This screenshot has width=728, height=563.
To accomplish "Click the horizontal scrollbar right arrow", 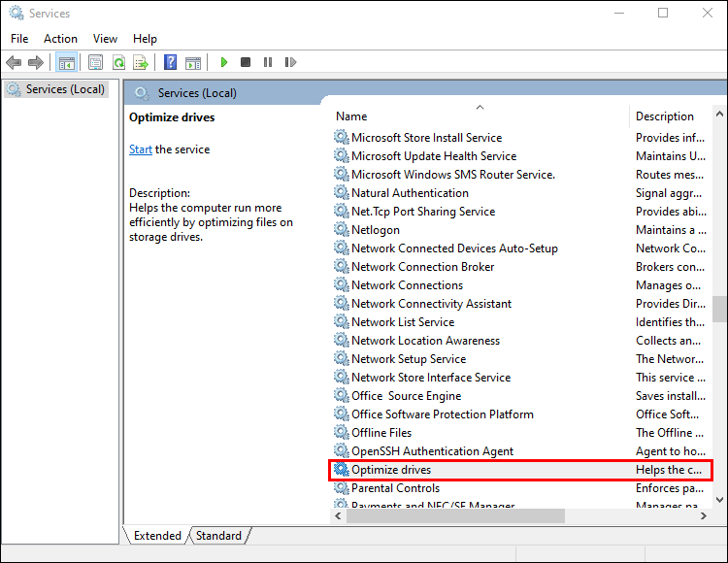I will point(703,515).
